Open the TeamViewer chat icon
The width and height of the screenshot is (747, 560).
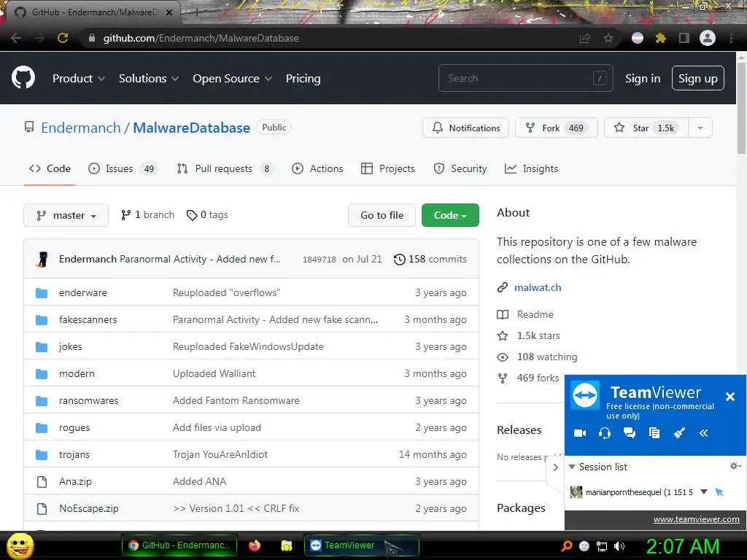[x=630, y=433]
